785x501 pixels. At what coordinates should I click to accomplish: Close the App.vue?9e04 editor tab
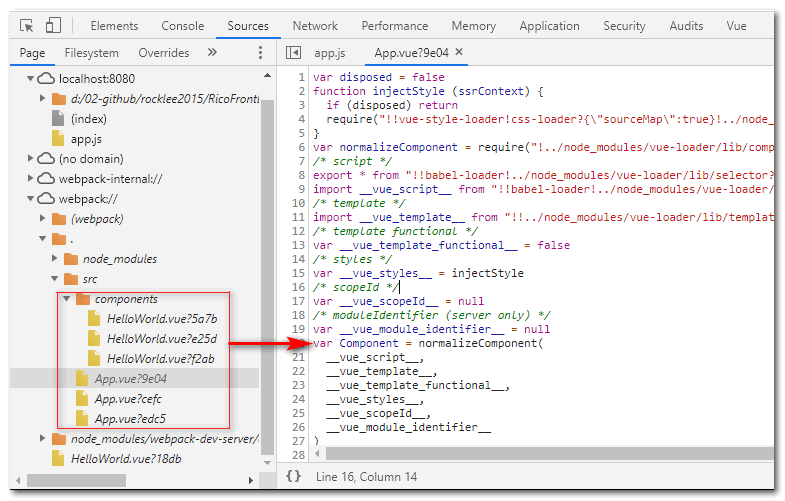pyautogui.click(x=459, y=52)
